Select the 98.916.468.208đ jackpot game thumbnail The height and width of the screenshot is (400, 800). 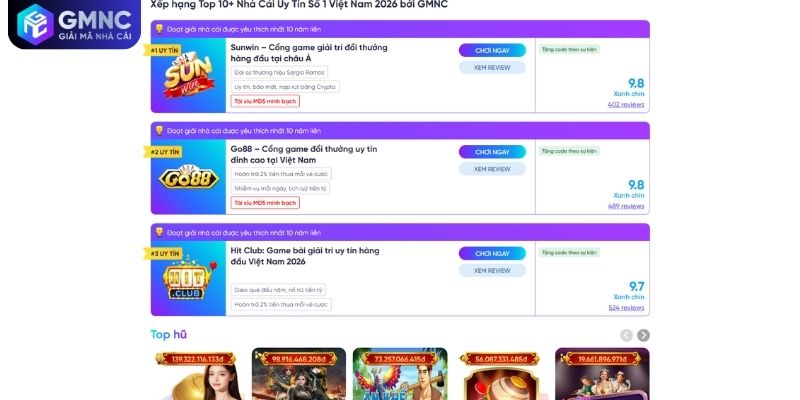(298, 374)
